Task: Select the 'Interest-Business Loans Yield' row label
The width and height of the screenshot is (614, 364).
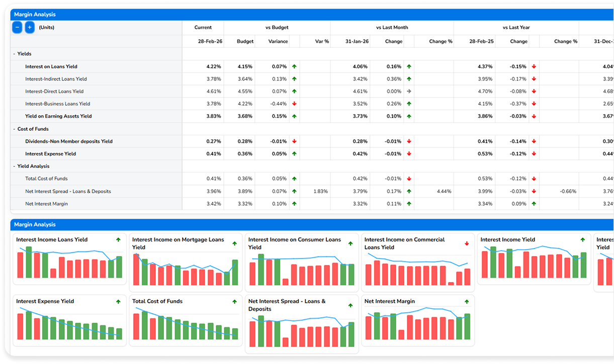Action: tap(58, 104)
